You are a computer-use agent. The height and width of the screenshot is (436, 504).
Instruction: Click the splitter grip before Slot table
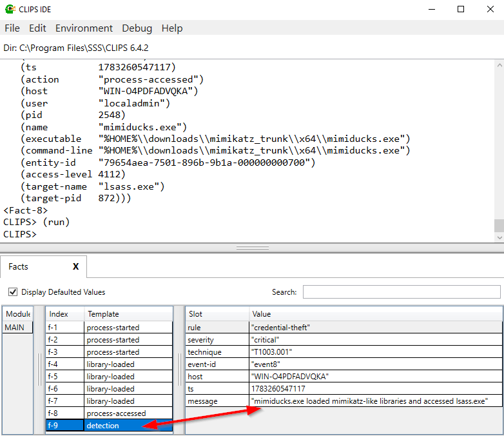179,370
